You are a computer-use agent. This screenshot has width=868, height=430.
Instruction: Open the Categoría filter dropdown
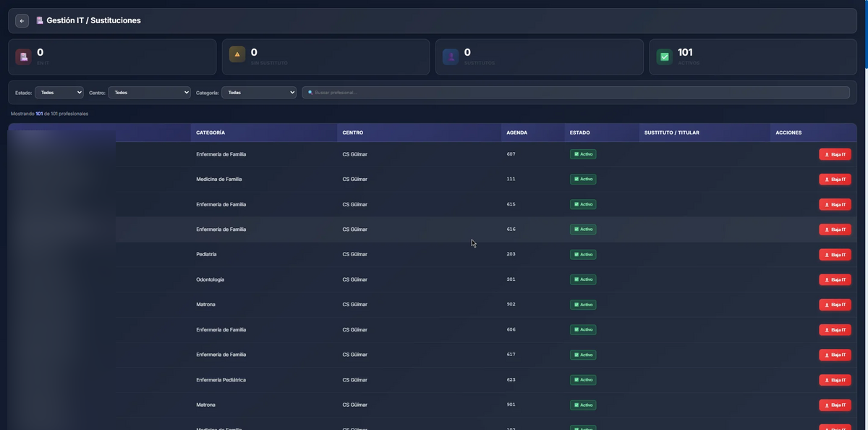259,93
